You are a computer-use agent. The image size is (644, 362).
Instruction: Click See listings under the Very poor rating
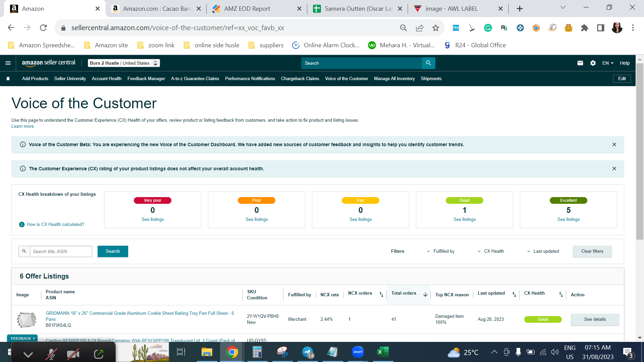point(153,220)
